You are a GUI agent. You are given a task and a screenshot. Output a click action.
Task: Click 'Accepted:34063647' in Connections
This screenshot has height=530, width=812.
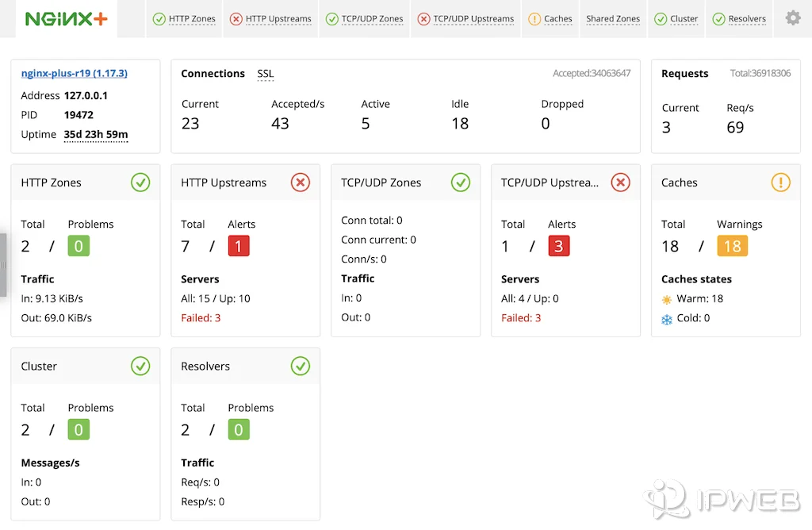tap(592, 73)
